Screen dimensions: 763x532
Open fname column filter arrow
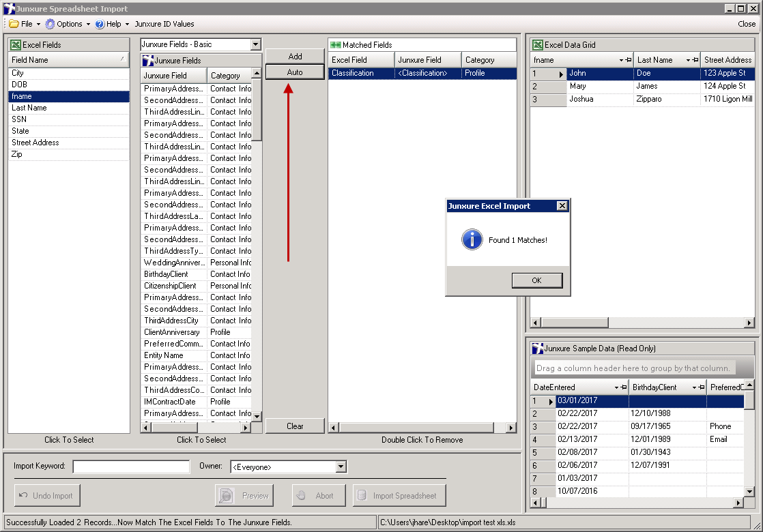click(x=622, y=60)
